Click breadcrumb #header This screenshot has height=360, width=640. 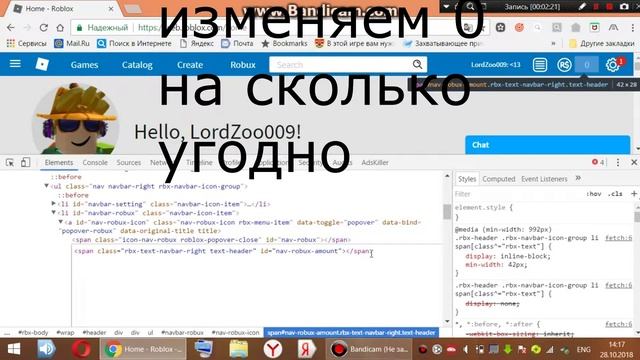94,333
